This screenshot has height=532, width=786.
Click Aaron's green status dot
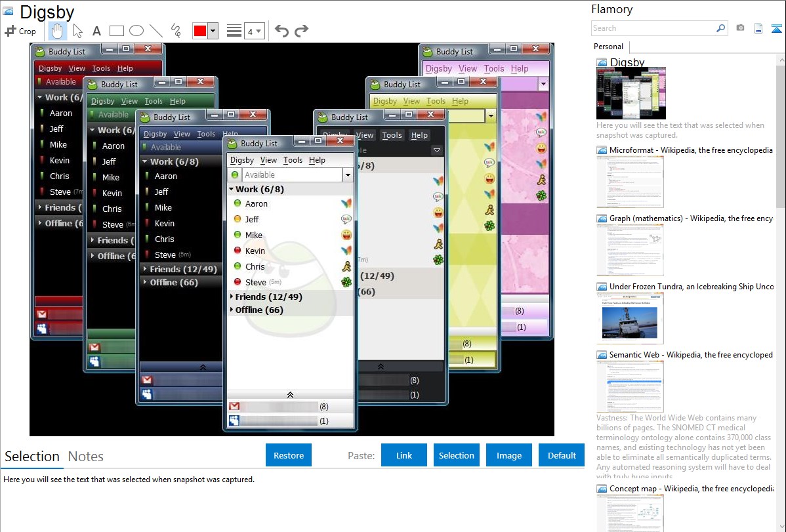238,203
